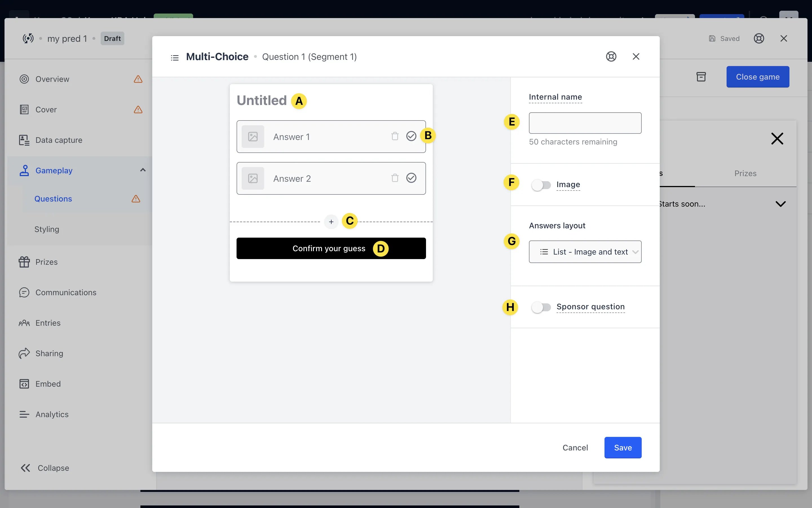
Task: Open Styling sub-item
Action: (47, 229)
